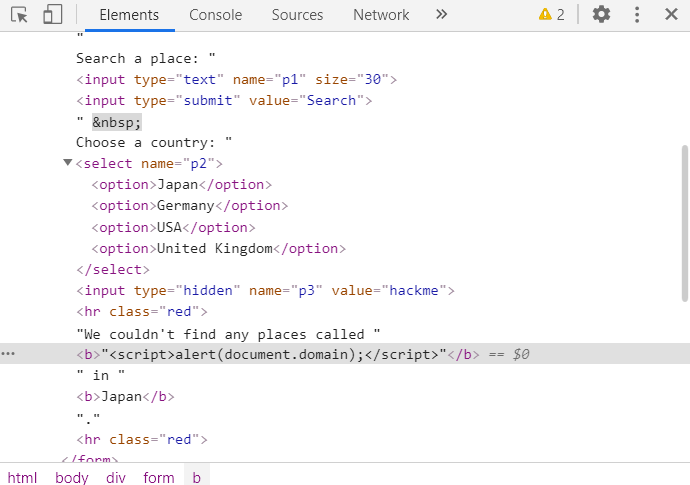
Task: Click the DOM tree vertical scrollbar
Action: pos(685,223)
